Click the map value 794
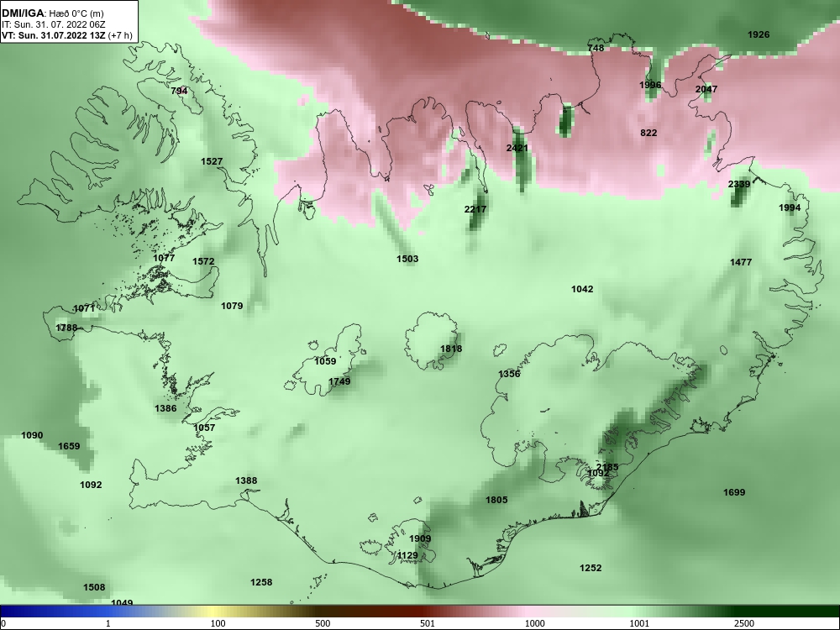The image size is (840, 630). [x=180, y=91]
